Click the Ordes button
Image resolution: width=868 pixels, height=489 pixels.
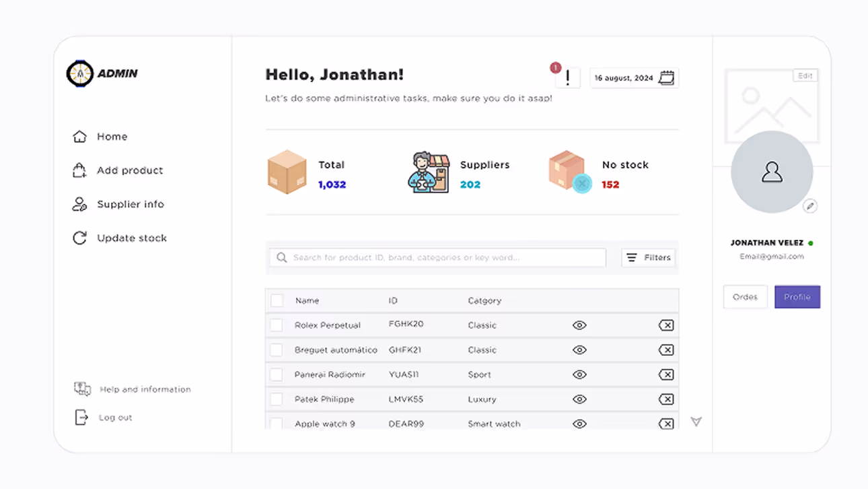[x=746, y=297]
